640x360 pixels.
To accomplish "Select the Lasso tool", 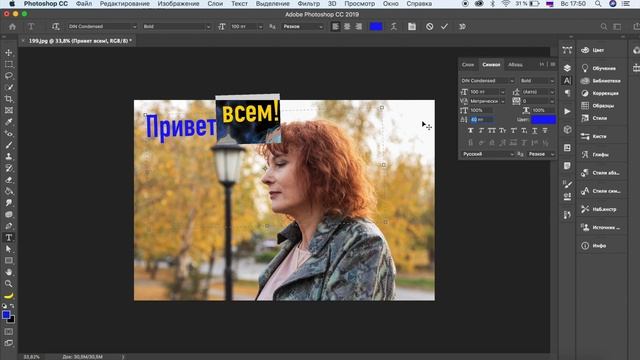I will point(9,76).
